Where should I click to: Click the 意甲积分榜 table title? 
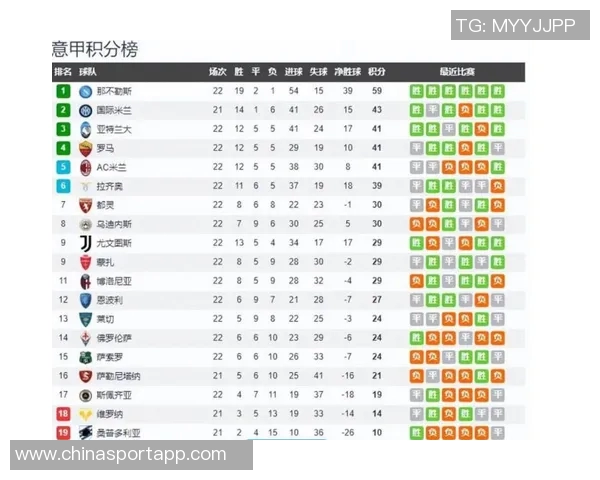coord(94,49)
